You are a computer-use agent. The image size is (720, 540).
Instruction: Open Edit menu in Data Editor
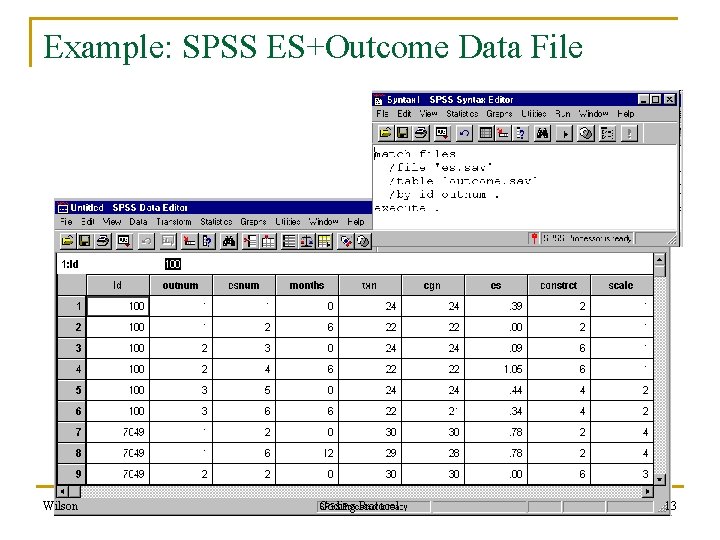88,221
